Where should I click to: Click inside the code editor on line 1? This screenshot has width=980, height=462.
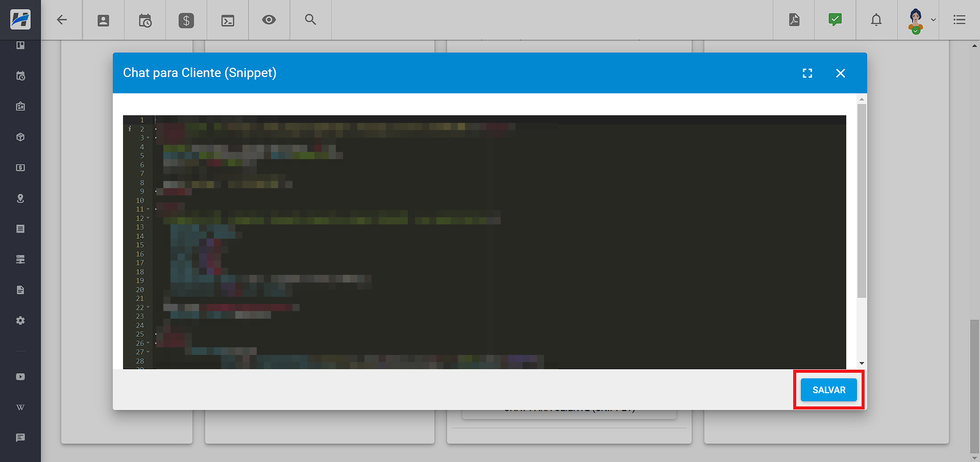(x=500, y=120)
